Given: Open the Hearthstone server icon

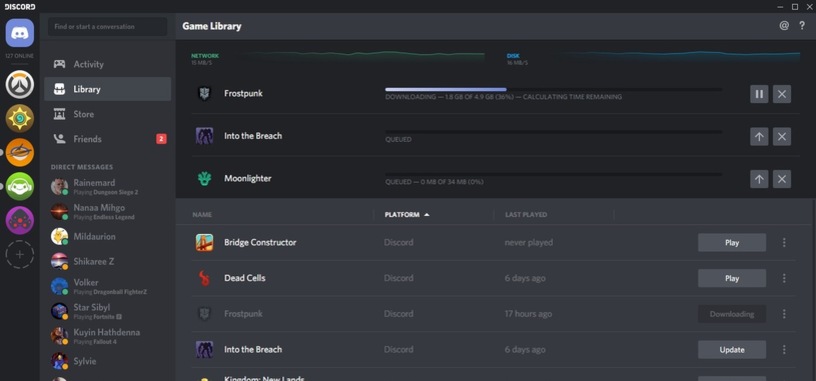Looking at the screenshot, I should 20,118.
